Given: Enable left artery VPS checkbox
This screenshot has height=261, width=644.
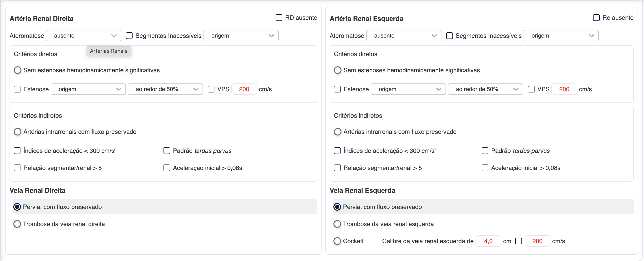Looking at the screenshot, I should pos(531,89).
